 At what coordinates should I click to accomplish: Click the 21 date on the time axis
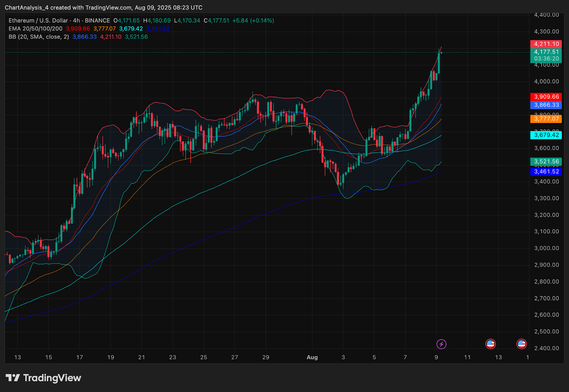click(142, 357)
